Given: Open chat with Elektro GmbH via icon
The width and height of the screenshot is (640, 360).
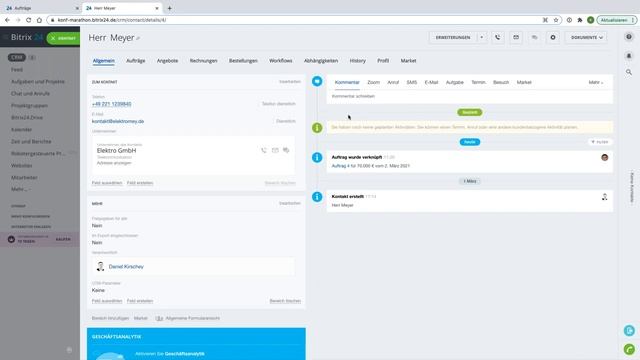Looking at the screenshot, I should pos(286,150).
